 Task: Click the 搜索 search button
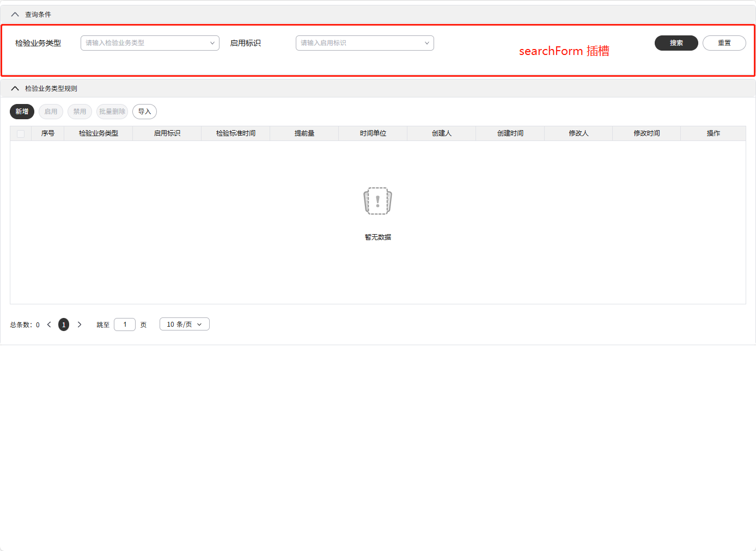coord(676,43)
